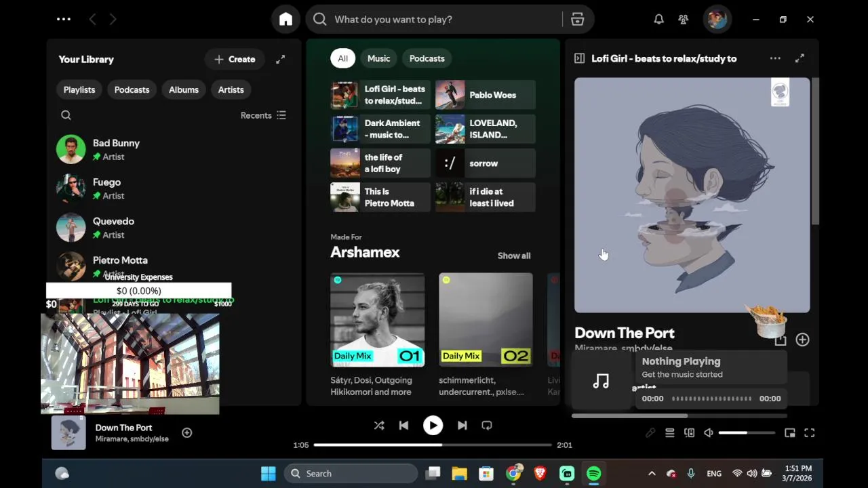Click the now playing album thumbnail in bottom bar
The height and width of the screenshot is (488, 868).
pos(68,432)
